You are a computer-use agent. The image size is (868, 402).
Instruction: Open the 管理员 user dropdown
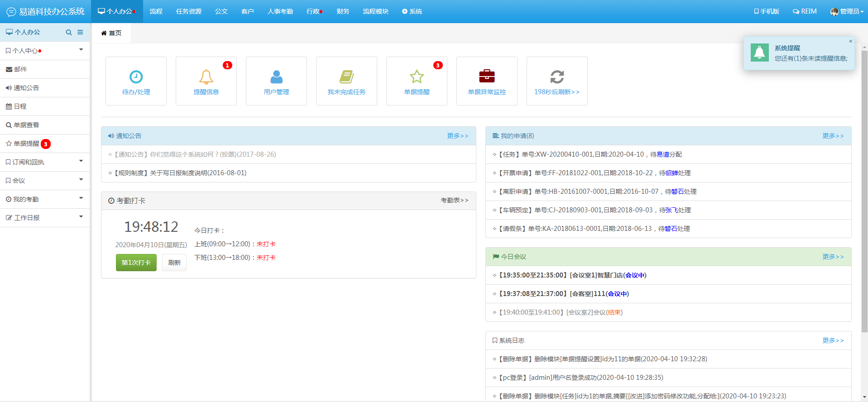[x=847, y=11]
